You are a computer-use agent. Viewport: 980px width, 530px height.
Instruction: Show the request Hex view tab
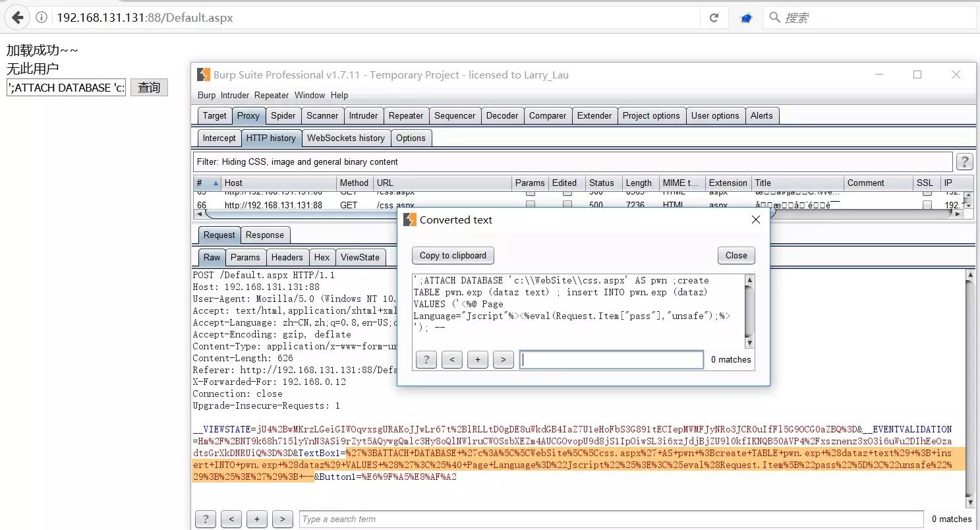point(322,257)
